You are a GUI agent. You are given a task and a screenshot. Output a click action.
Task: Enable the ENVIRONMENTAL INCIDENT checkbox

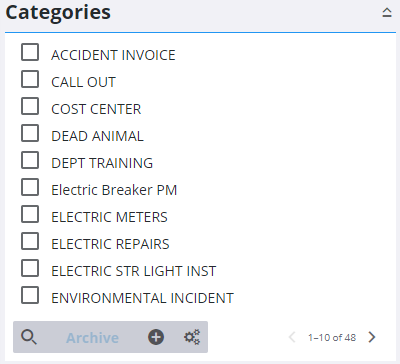(30, 295)
